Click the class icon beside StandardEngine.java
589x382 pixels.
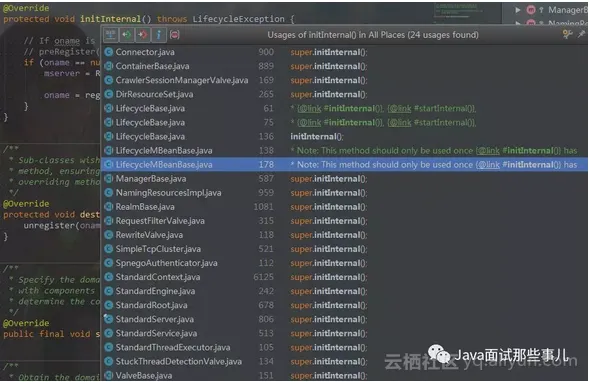(109, 291)
